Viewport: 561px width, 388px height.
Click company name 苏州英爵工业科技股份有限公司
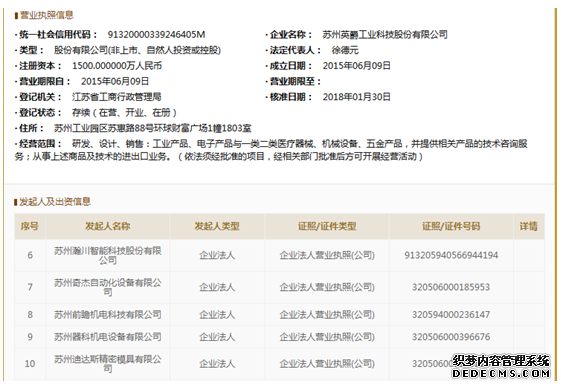385,35
